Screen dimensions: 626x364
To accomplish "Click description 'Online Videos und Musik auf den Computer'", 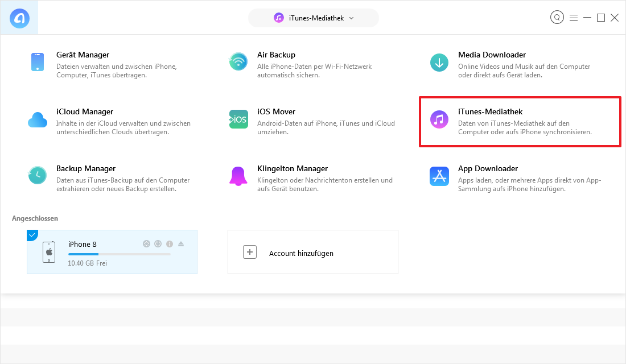I will [524, 66].
